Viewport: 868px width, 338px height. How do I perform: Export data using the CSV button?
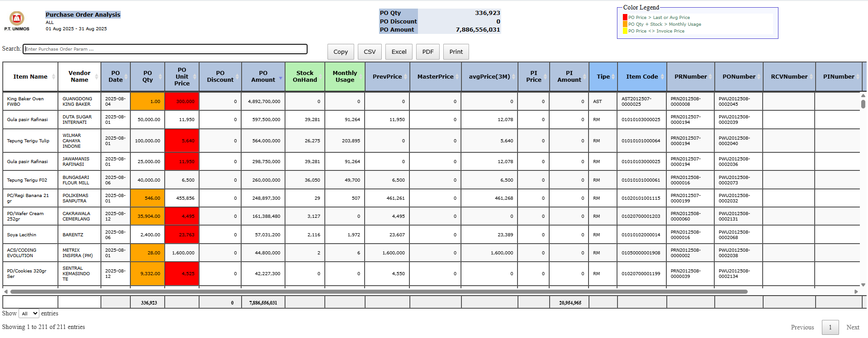click(370, 52)
